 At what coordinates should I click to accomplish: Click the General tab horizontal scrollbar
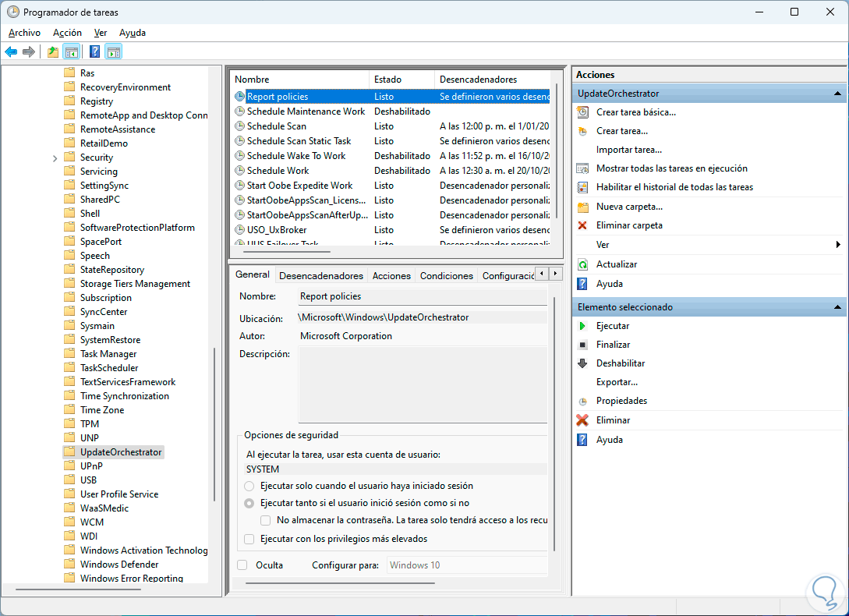click(x=340, y=583)
